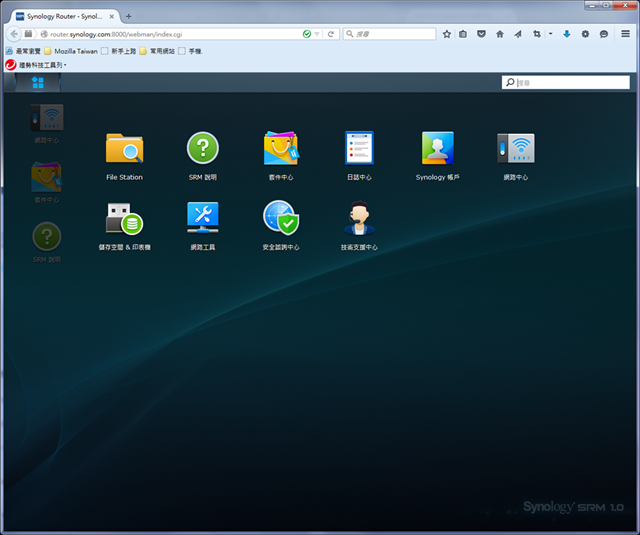Expand dropdown arrow next to crop icon
The width and height of the screenshot is (640, 535).
pyautogui.click(x=550, y=34)
